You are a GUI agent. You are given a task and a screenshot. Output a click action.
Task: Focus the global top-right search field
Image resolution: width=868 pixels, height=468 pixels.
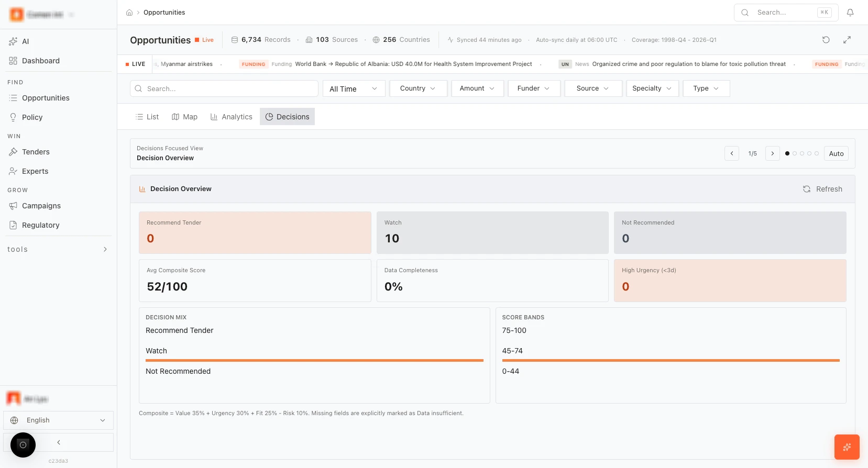coord(786,13)
